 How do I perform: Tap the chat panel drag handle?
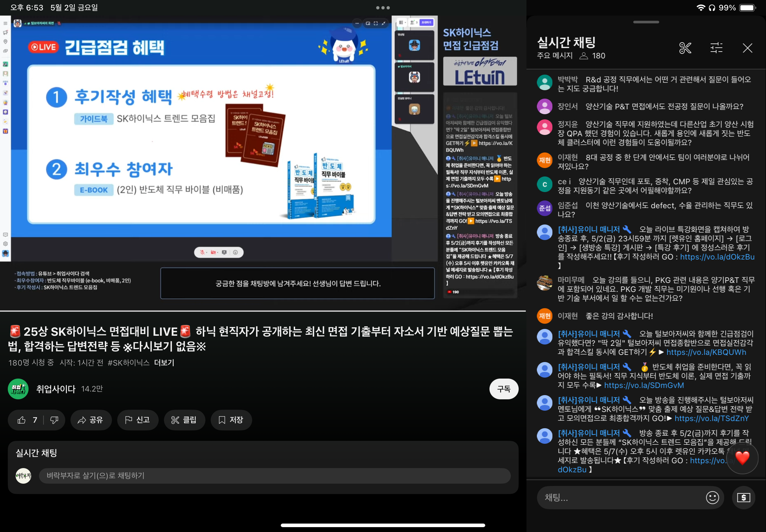(646, 22)
